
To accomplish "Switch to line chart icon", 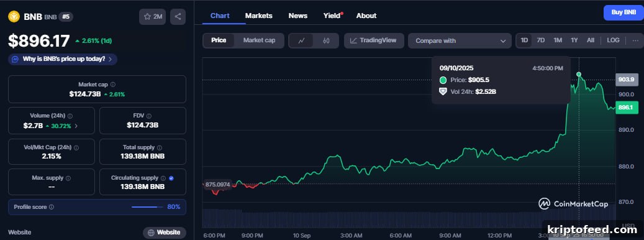I will point(301,40).
